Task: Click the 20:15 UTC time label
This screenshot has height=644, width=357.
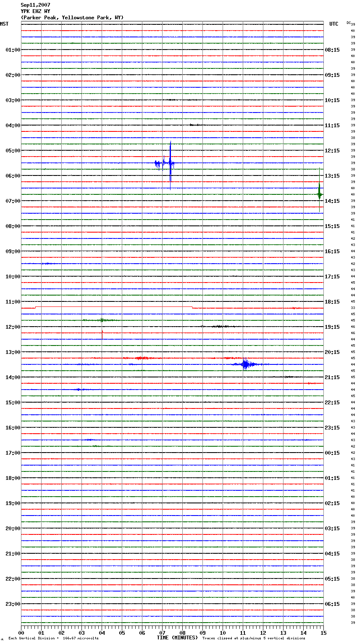Action: coord(332,352)
